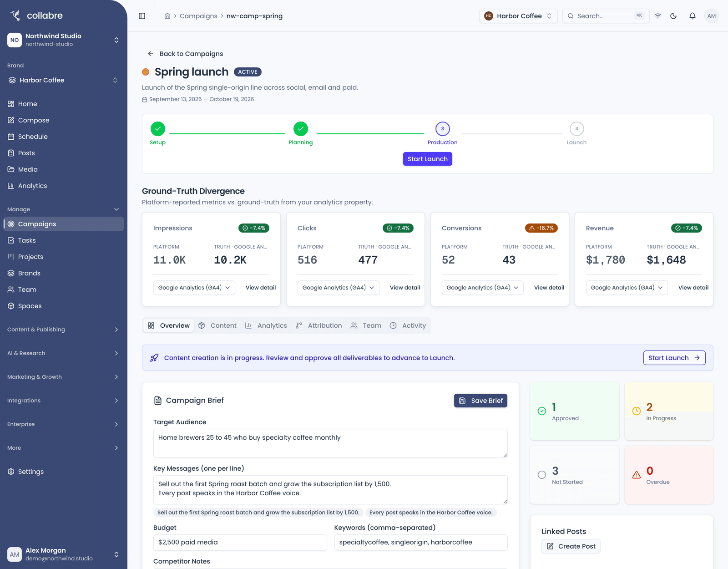Open Analytics in the sidebar
This screenshot has height=569, width=728.
(x=64, y=186)
